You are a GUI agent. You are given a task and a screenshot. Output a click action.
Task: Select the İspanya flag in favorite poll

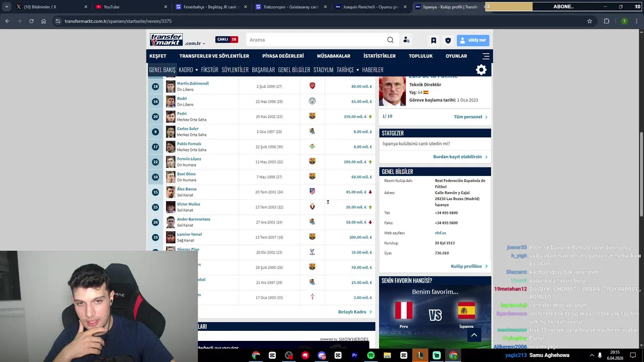click(466, 311)
